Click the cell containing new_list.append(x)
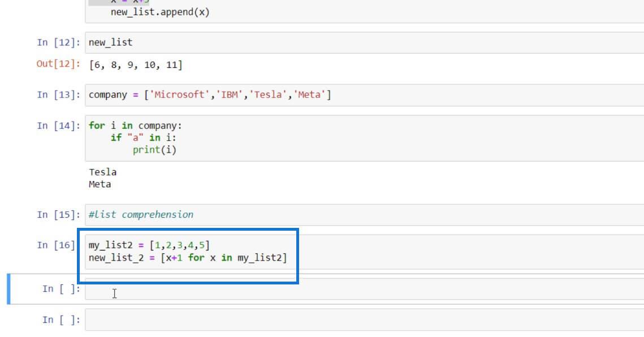This screenshot has height=337, width=644. pyautogui.click(x=364, y=11)
